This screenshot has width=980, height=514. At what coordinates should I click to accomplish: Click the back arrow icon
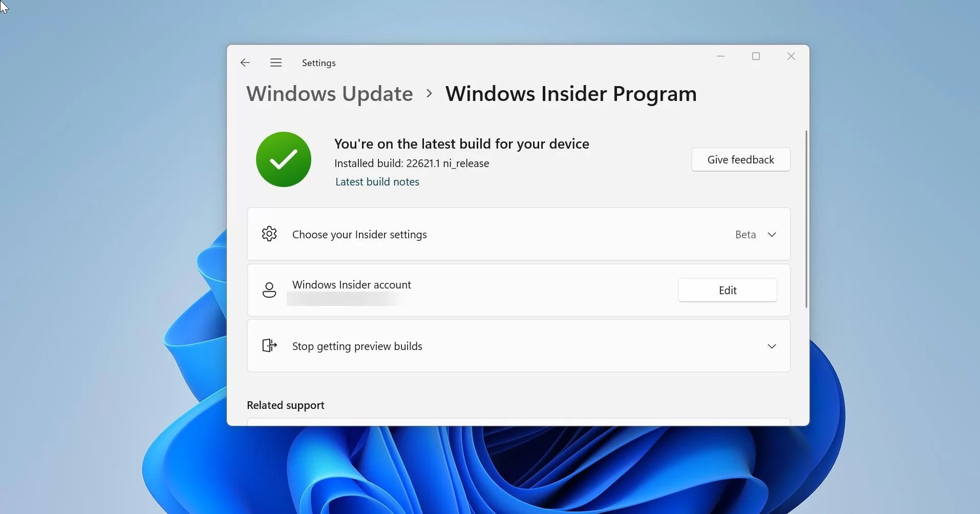click(x=244, y=63)
